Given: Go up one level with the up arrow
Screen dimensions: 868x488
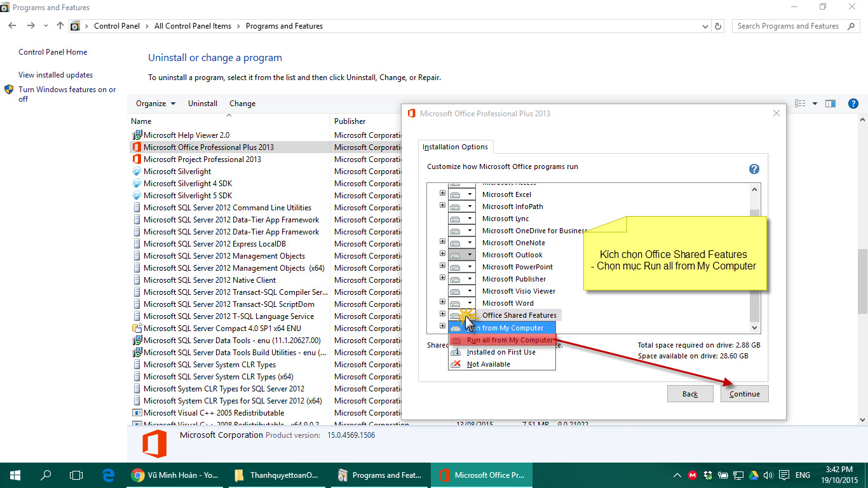Looking at the screenshot, I should 60,26.
